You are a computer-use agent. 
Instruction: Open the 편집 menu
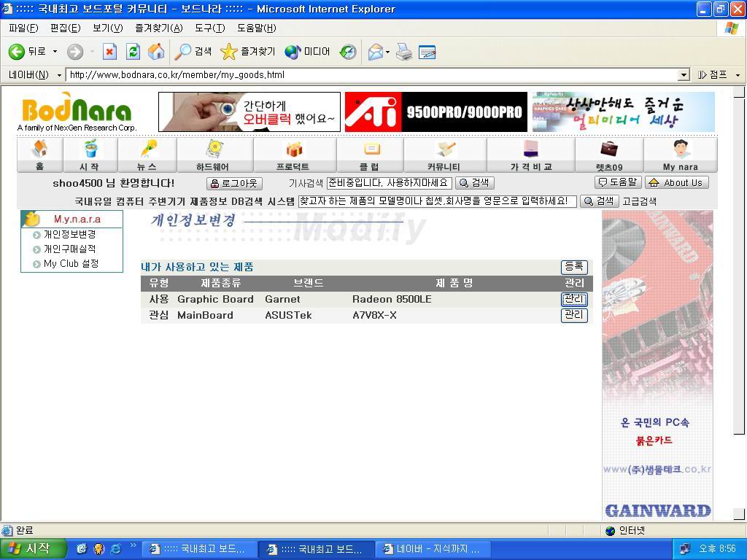click(x=65, y=28)
